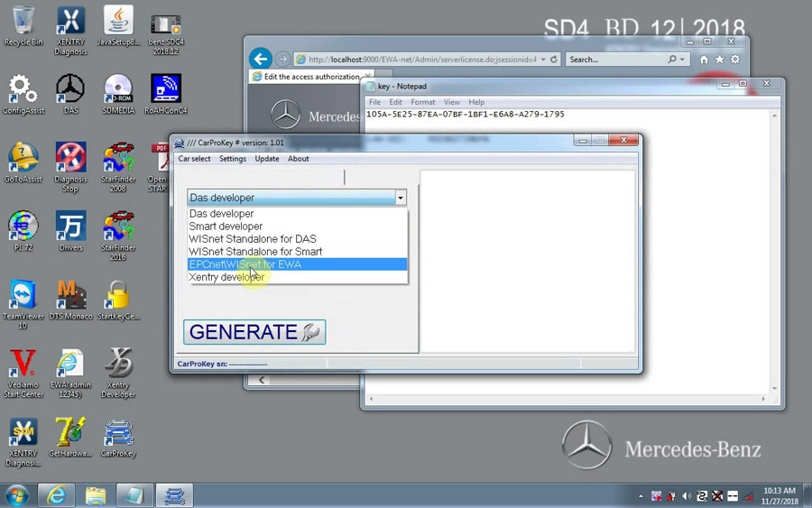This screenshot has width=812, height=508.
Task: Launch Xentry Developer shortcut
Action: [x=118, y=373]
